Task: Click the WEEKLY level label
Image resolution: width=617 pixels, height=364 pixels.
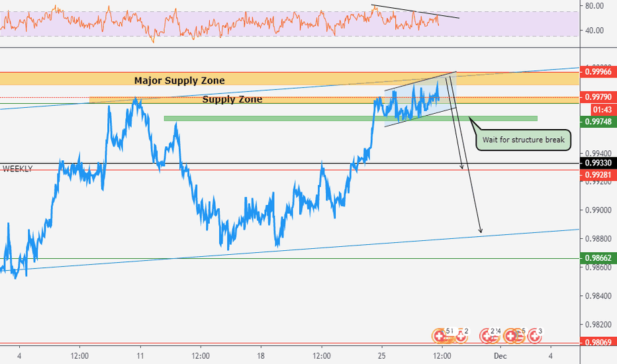Action: (17, 169)
